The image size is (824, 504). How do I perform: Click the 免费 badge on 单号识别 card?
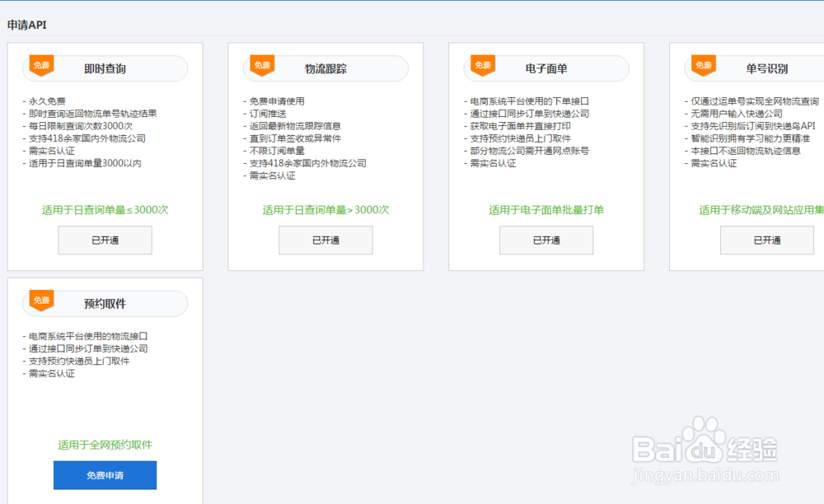[703, 63]
